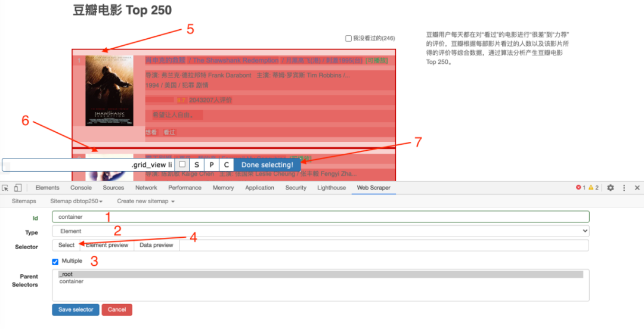Screen dimensions: 644x329
Task: Click the Element preview button
Action: 107,245
